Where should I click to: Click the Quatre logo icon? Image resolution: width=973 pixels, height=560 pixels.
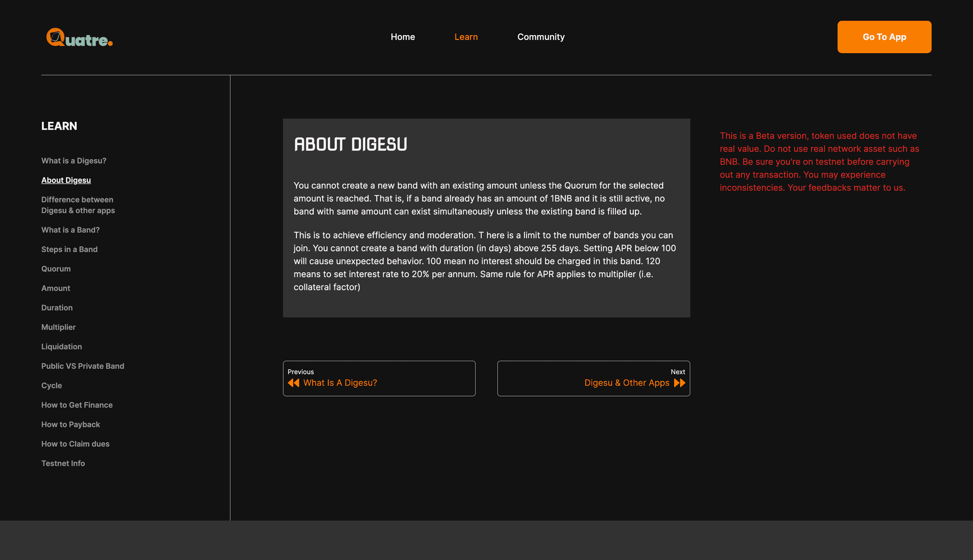tap(56, 37)
